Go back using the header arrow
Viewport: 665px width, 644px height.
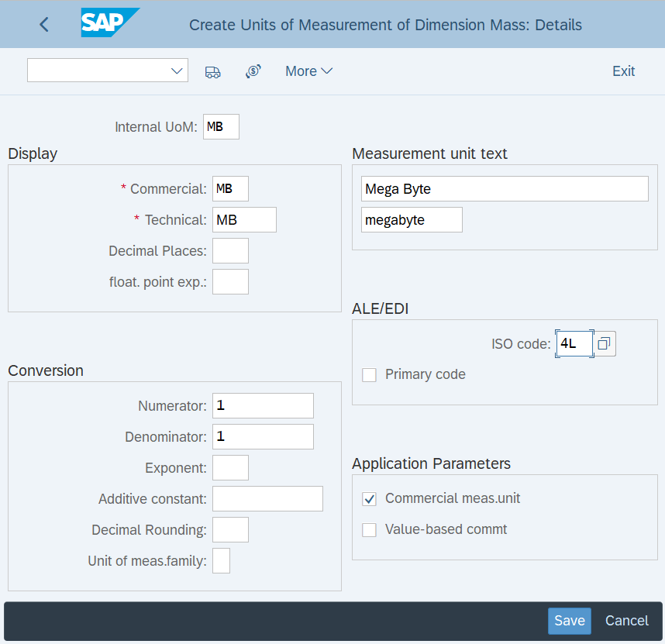click(x=44, y=25)
